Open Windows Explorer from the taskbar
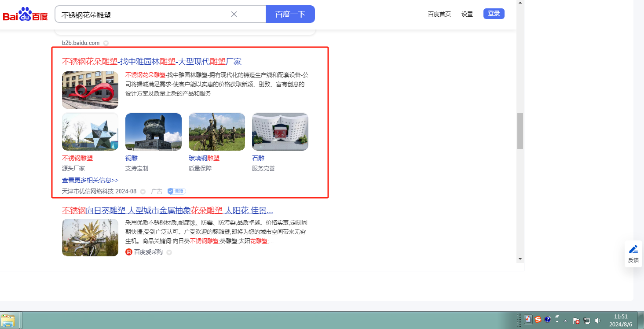Image resolution: width=644 pixels, height=329 pixels. 8,320
